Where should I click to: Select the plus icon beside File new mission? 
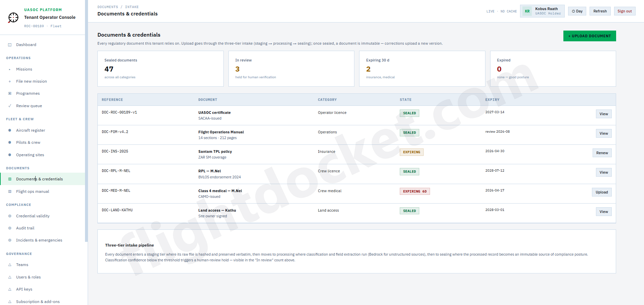[x=10, y=81]
